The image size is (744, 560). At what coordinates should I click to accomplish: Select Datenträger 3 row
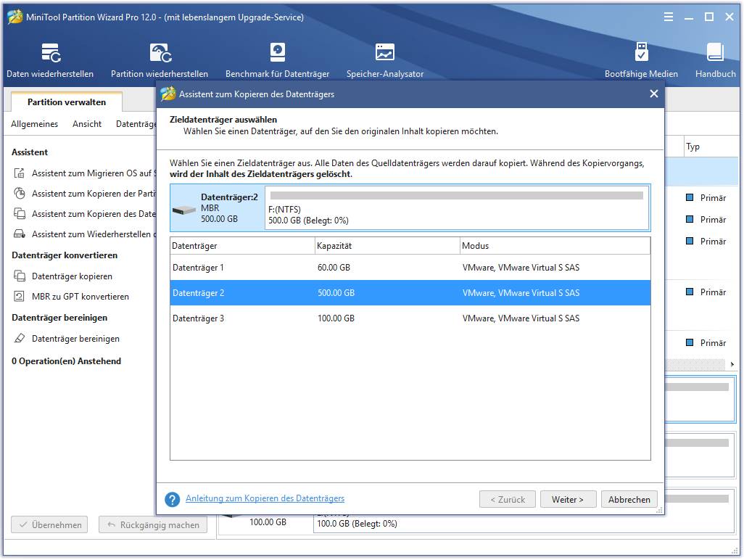410,318
